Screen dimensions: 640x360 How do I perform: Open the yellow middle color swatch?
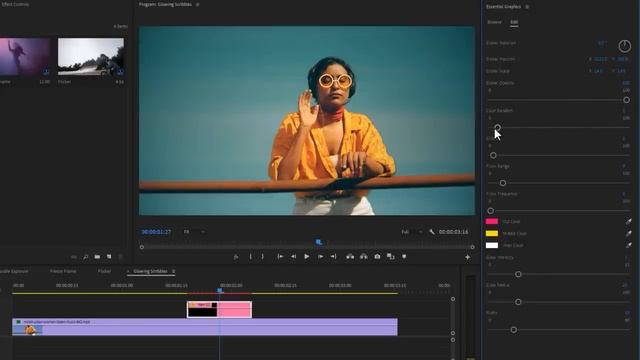(492, 233)
